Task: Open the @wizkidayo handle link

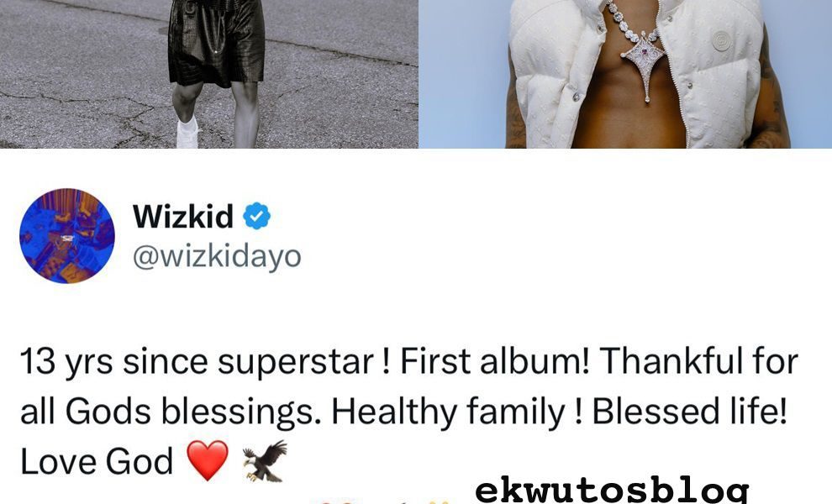Action: pyautogui.click(x=217, y=257)
